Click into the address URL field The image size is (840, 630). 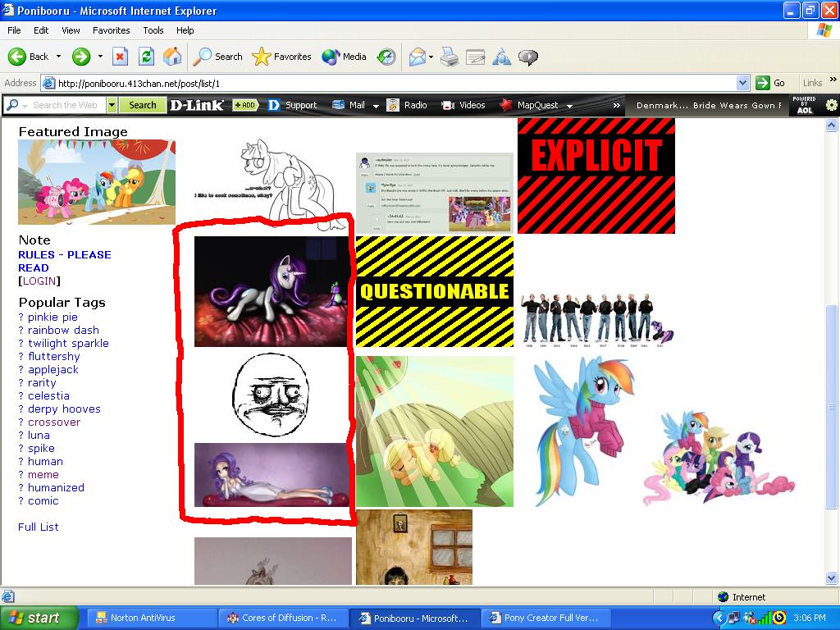(395, 83)
